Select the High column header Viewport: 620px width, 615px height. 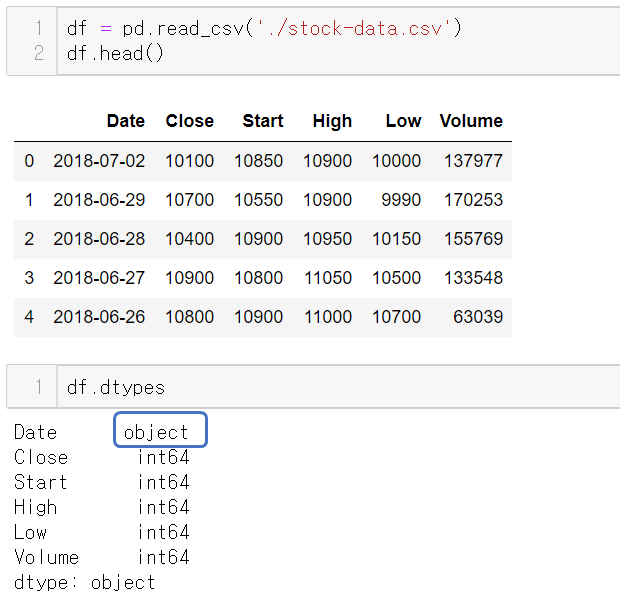click(x=332, y=121)
